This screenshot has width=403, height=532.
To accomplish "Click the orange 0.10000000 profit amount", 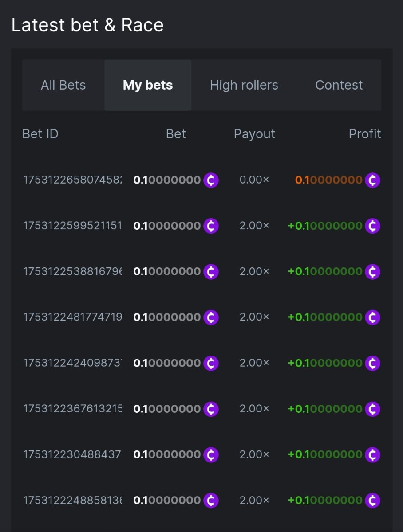I will [x=329, y=180].
